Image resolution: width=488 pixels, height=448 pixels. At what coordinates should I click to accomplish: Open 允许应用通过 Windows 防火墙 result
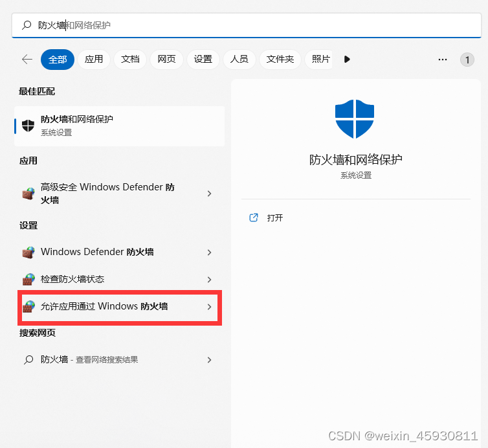120,307
